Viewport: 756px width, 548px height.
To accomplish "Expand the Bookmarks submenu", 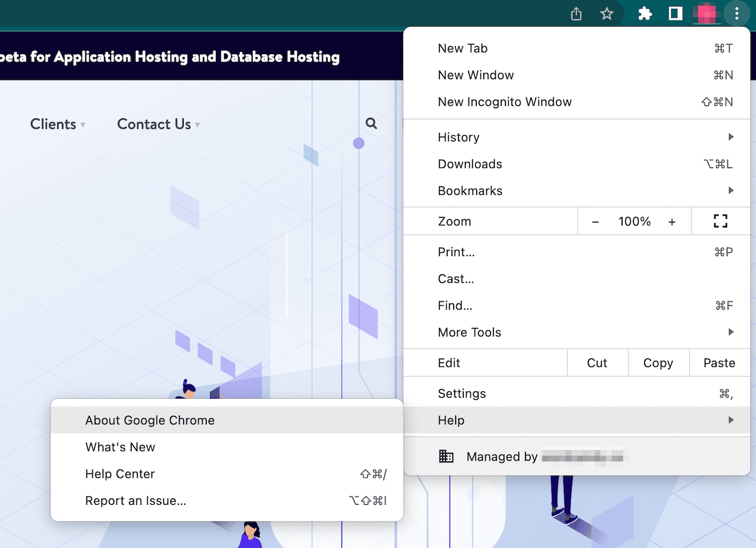I will tap(576, 191).
